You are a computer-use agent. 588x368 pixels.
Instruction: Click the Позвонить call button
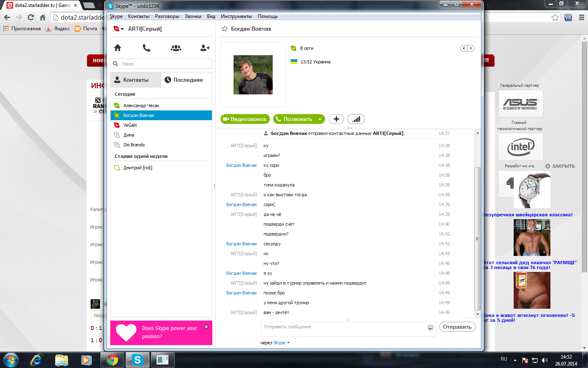(294, 119)
